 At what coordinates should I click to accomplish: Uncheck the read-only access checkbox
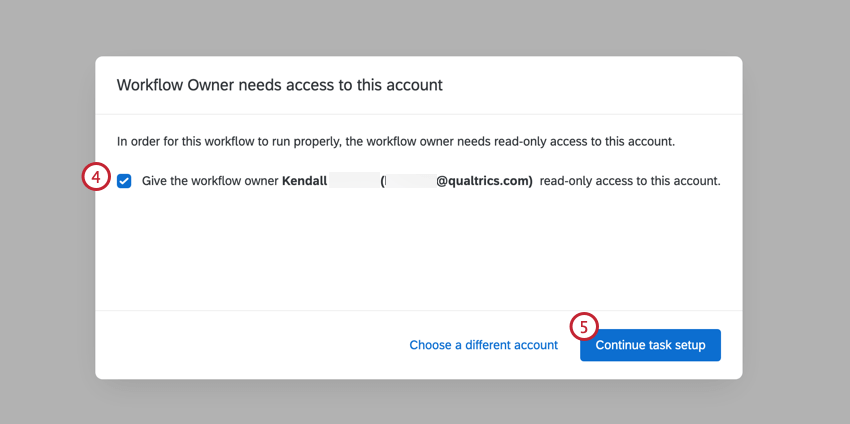click(124, 181)
